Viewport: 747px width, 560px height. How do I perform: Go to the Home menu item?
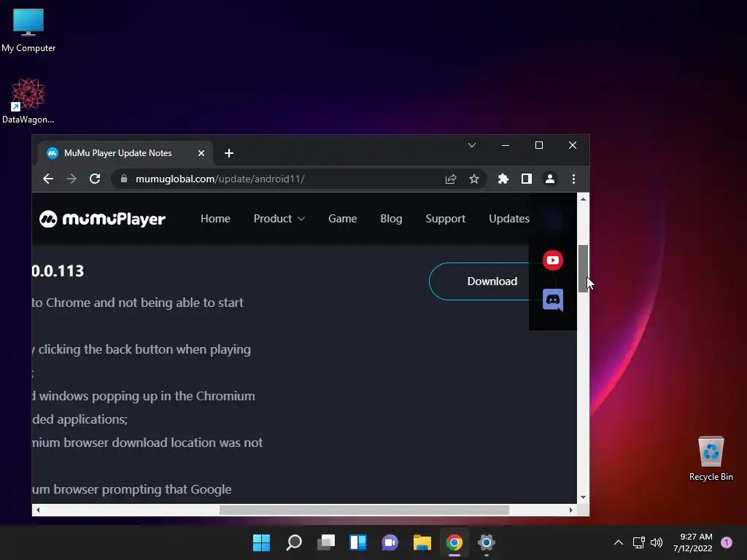tap(215, 219)
